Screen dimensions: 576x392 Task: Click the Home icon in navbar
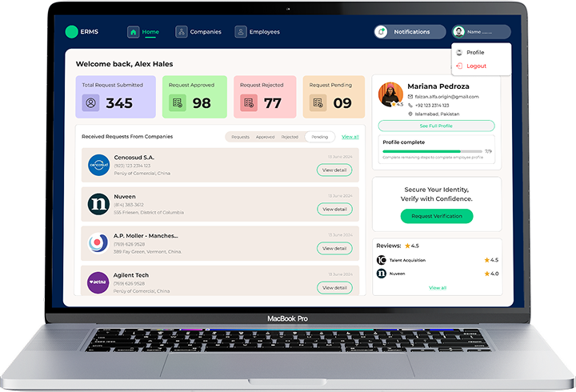pyautogui.click(x=133, y=32)
